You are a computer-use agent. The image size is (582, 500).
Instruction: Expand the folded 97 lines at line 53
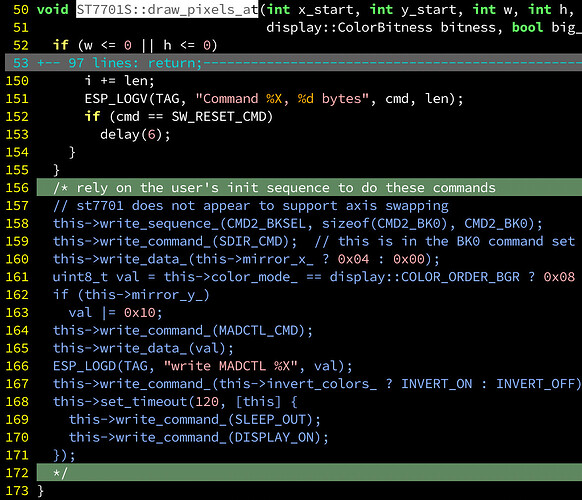[293, 63]
